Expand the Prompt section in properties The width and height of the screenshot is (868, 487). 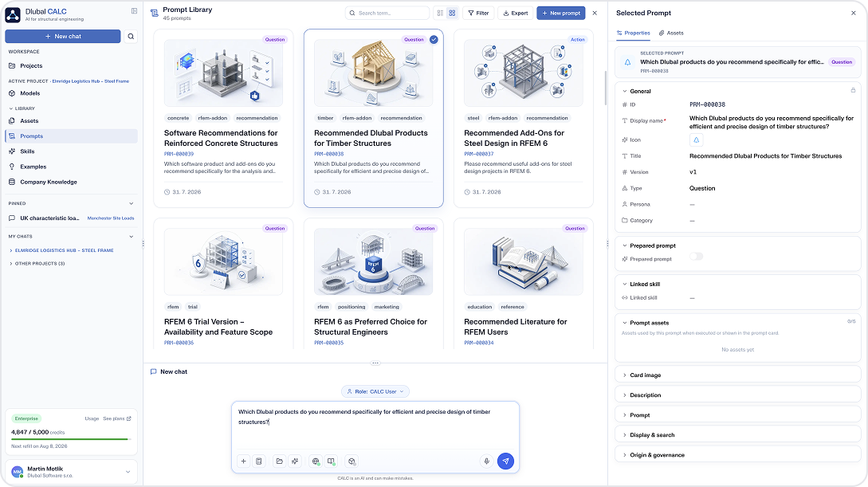(x=738, y=415)
